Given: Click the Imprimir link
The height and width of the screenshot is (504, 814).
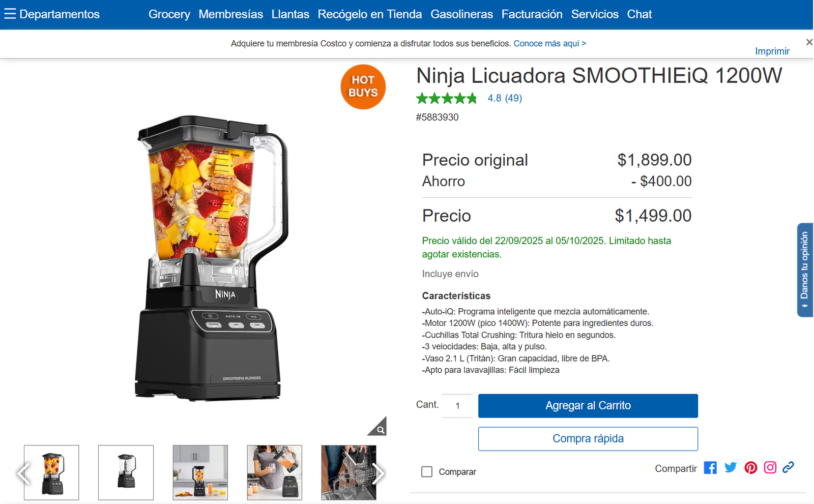Looking at the screenshot, I should [x=772, y=51].
